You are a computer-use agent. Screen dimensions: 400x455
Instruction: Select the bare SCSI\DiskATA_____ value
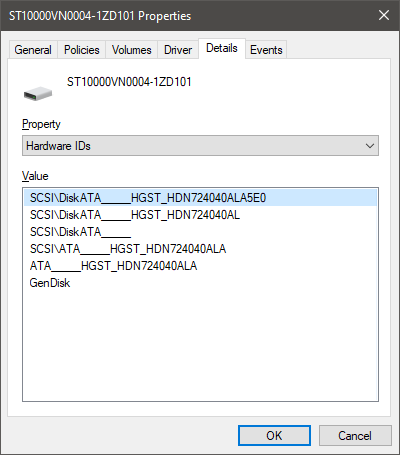tap(200, 232)
